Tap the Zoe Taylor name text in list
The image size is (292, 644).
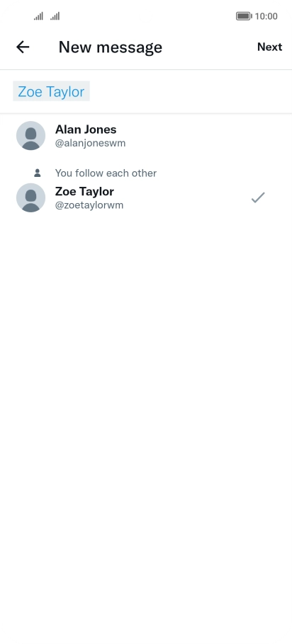[84, 191]
